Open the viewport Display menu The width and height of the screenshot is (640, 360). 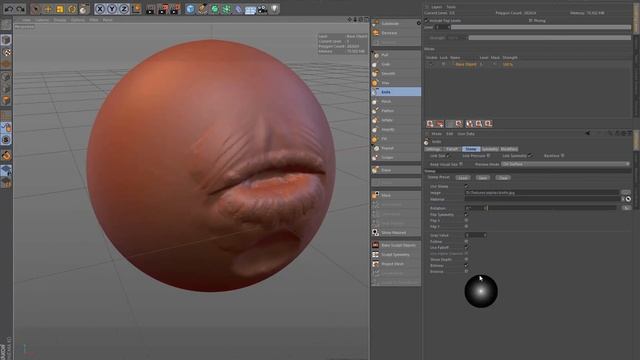pyautogui.click(x=60, y=20)
